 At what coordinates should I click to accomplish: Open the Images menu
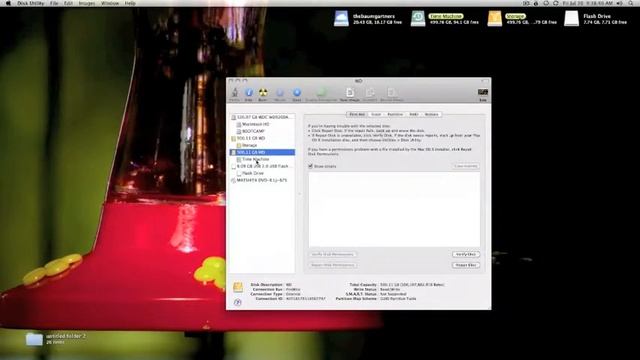coord(87,3)
